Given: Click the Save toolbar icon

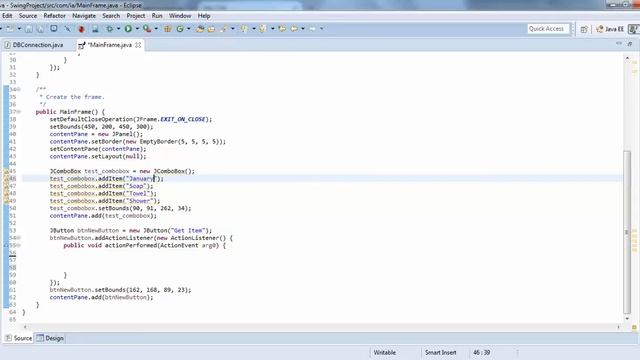Looking at the screenshot, I should 29,29.
